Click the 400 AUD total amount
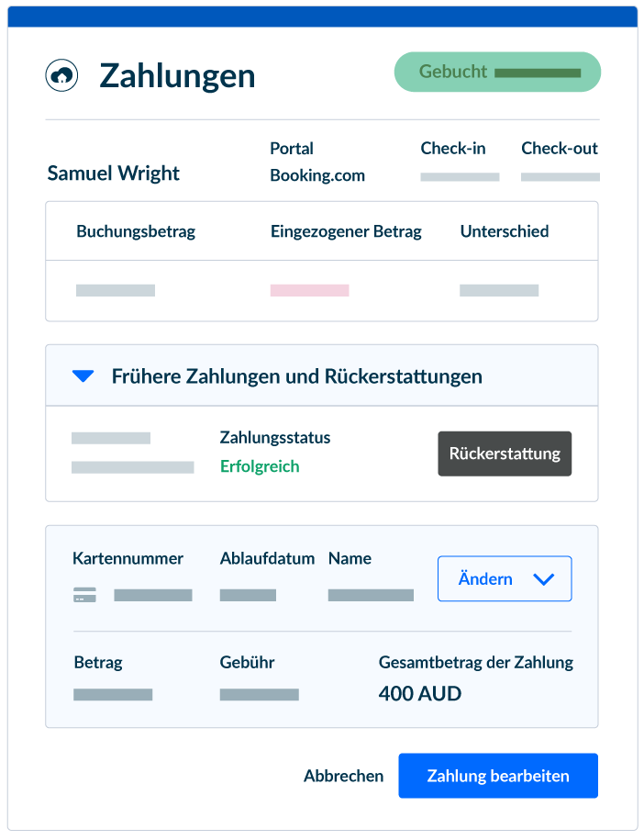This screenshot has height=840, width=644. (419, 694)
